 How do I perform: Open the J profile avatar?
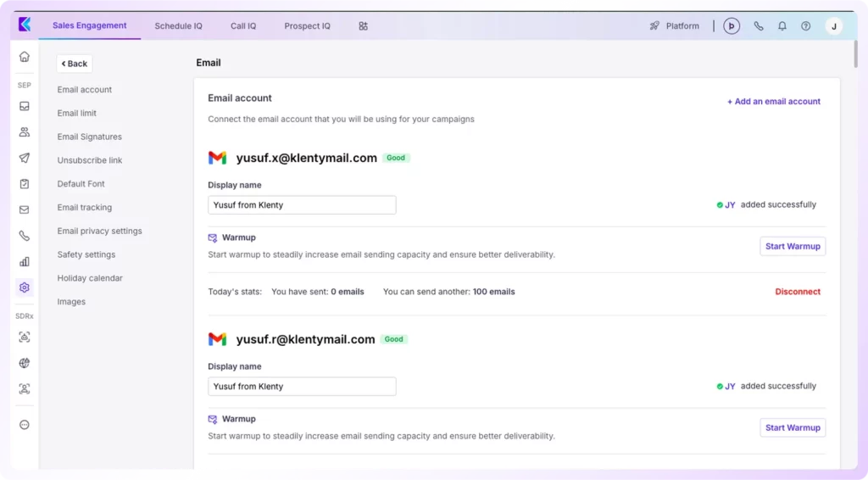click(x=834, y=26)
